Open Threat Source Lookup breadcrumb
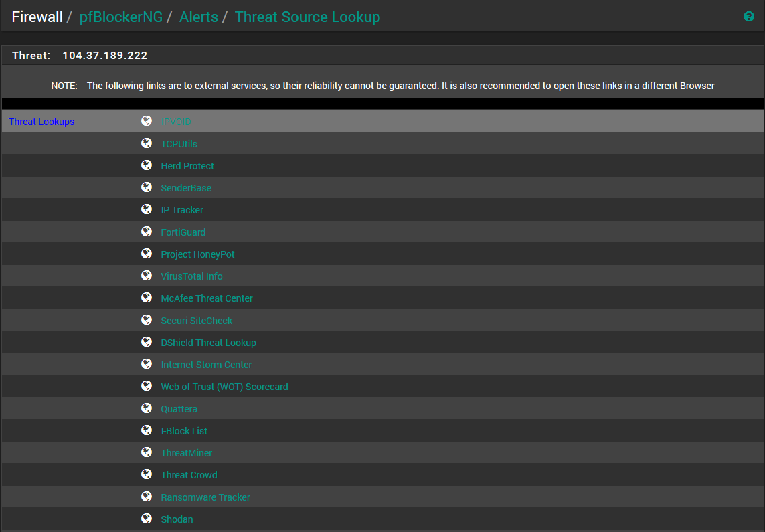The height and width of the screenshot is (532, 765). (x=307, y=17)
